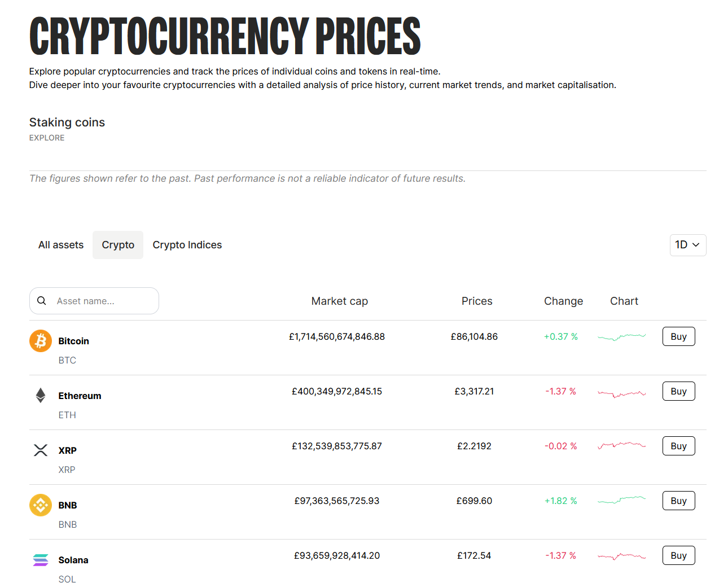Open the 1D timeframe dropdown

click(688, 245)
